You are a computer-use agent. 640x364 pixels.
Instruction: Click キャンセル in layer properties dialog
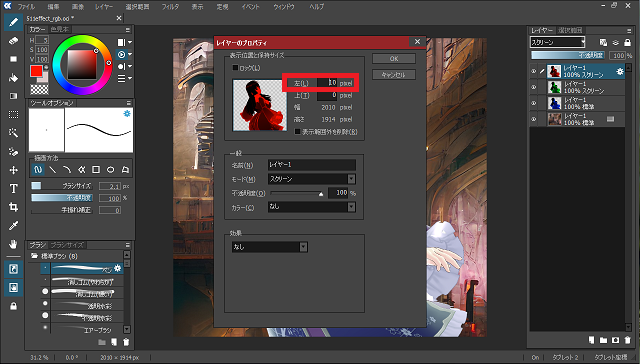pos(394,75)
